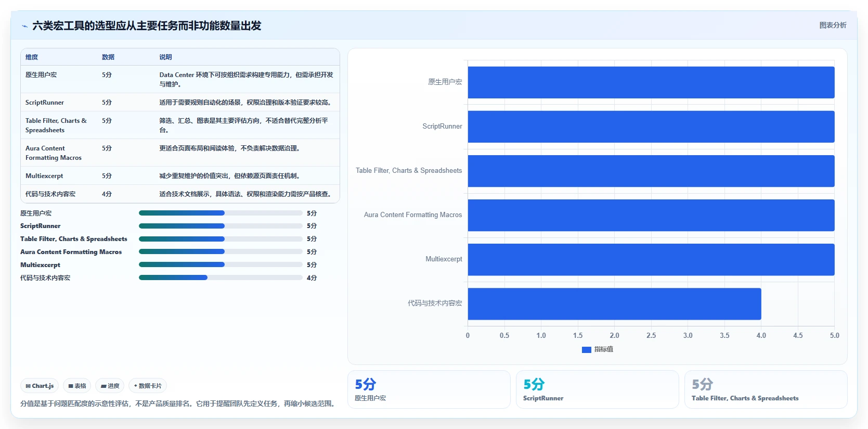Viewport: 868px width, 429px height.
Task: Click the 代码与技术内容宏 y-axis label in the chart
Action: [435, 304]
